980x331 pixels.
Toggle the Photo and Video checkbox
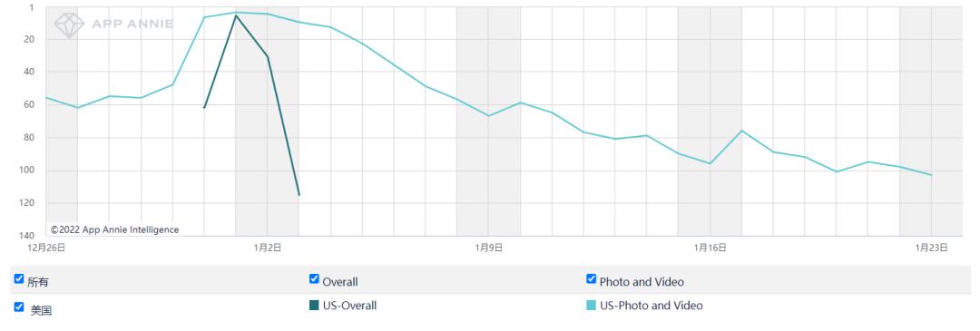tap(592, 278)
